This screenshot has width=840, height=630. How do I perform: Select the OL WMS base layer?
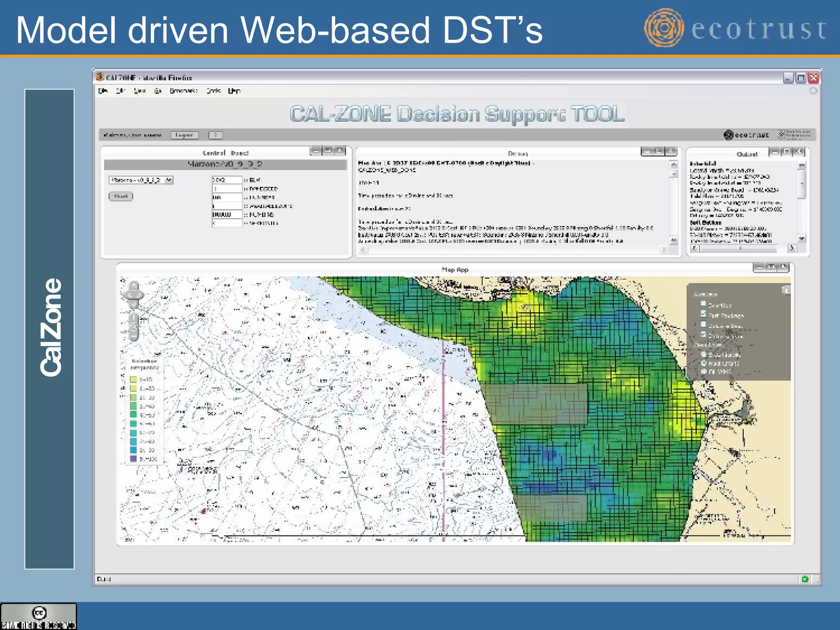click(x=703, y=371)
